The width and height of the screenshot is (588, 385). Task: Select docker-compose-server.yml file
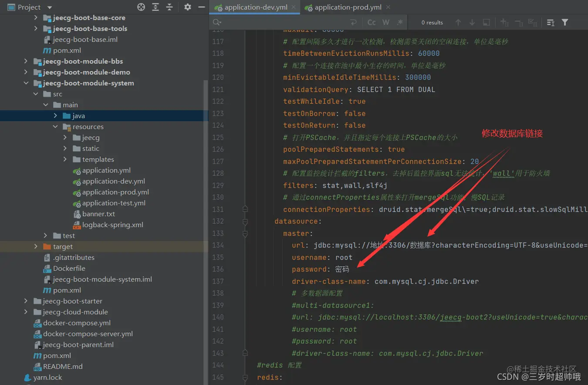(x=88, y=334)
